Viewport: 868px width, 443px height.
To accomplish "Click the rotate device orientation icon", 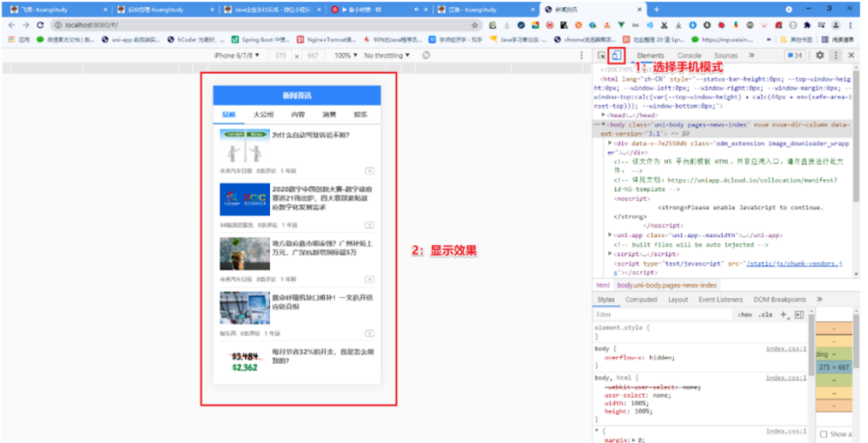I will pyautogui.click(x=425, y=55).
